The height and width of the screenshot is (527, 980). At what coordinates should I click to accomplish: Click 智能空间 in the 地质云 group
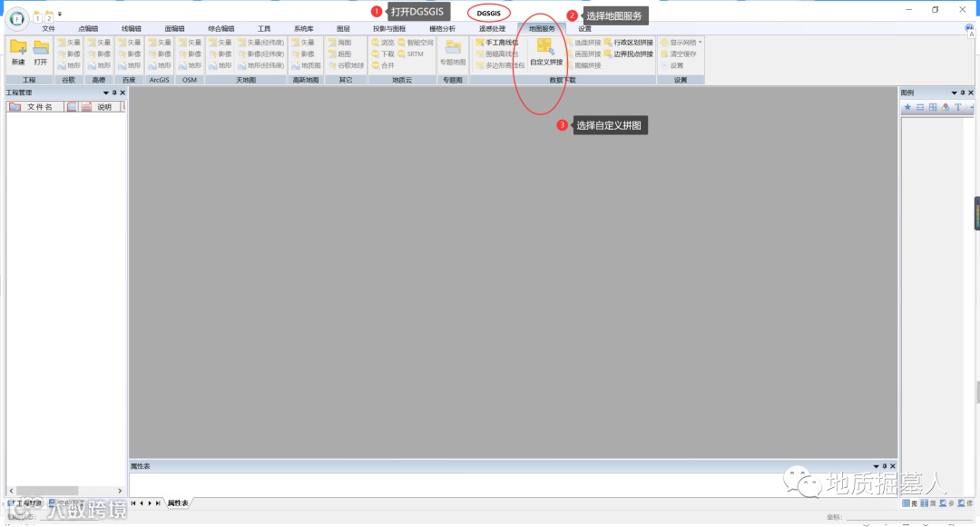coord(416,43)
